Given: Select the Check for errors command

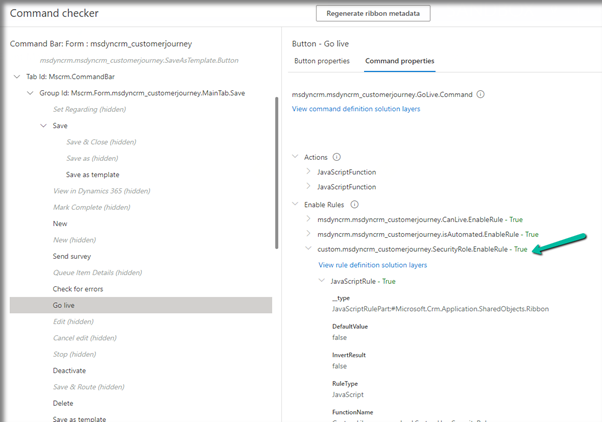Looking at the screenshot, I should 78,289.
